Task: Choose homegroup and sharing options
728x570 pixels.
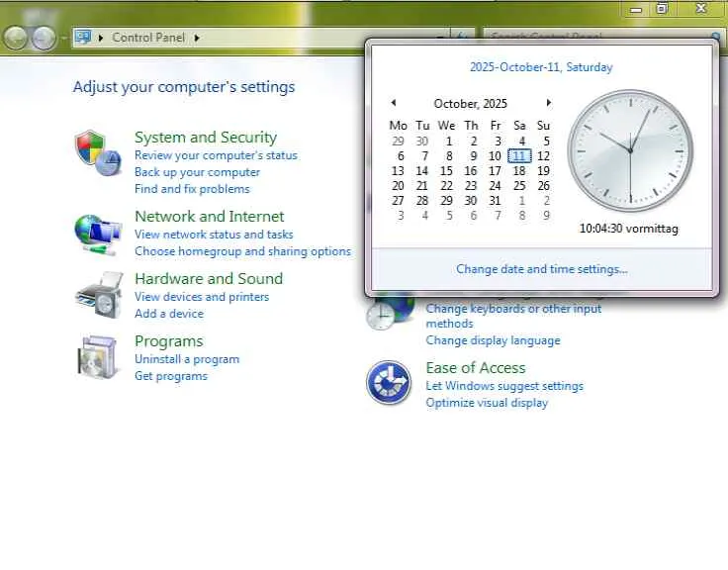Action: tap(242, 250)
